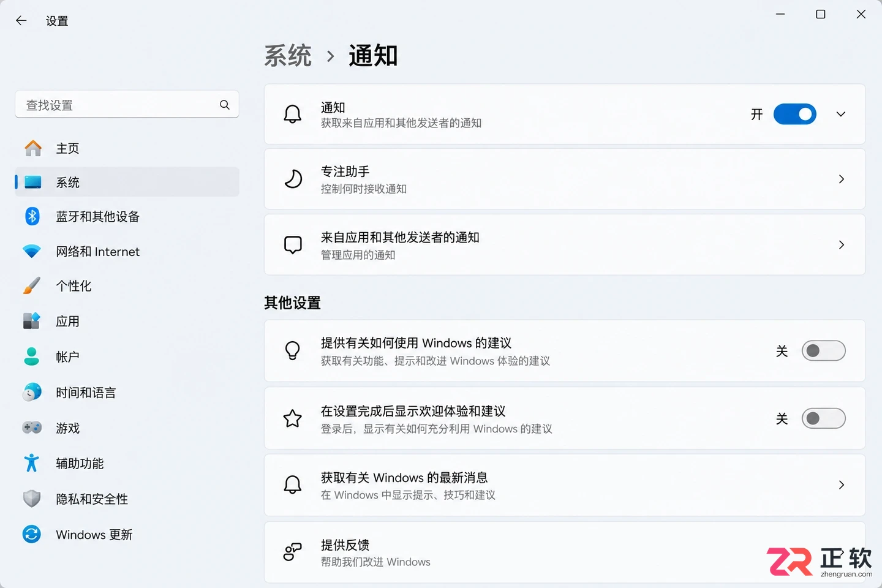Click the Windows Update sync icon
The width and height of the screenshot is (882, 588).
32,534
